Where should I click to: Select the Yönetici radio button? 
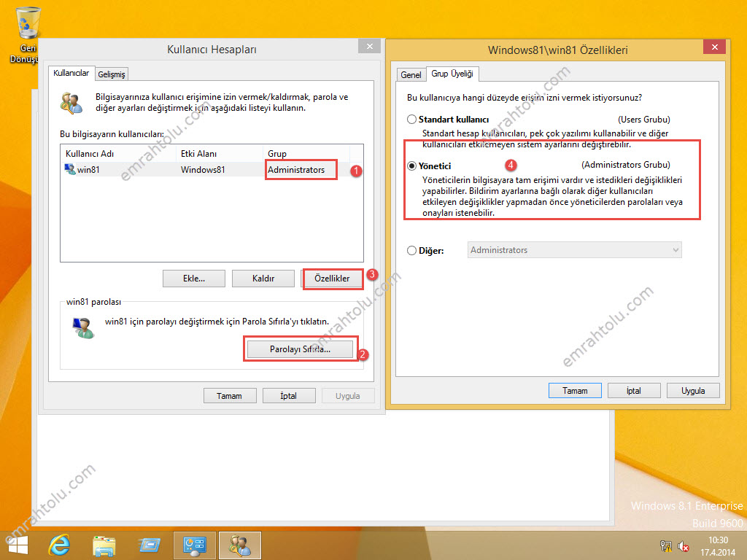pos(411,166)
